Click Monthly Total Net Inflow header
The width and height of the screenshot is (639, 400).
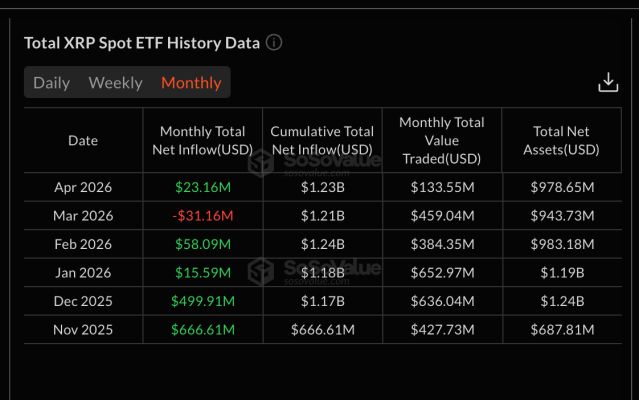coord(203,141)
